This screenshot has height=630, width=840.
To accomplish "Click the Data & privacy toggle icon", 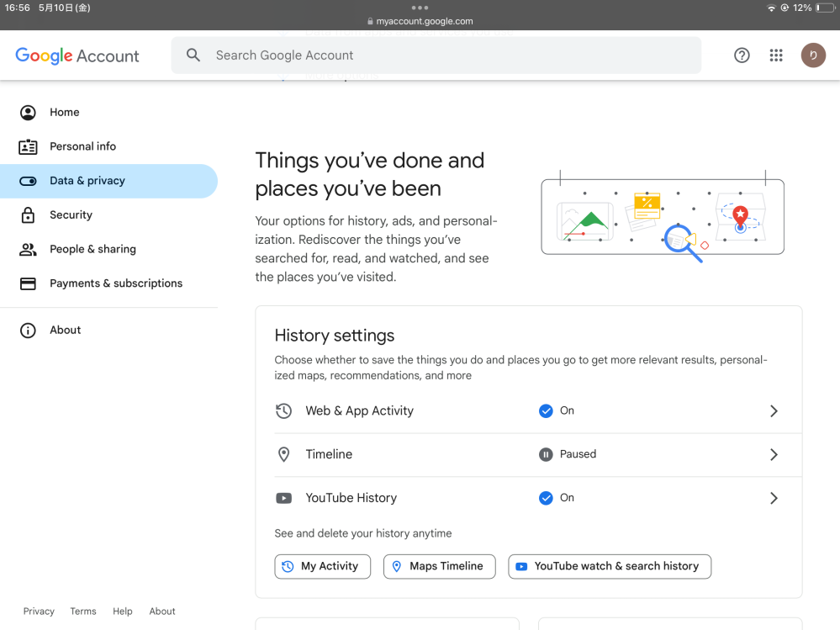I will click(28, 181).
